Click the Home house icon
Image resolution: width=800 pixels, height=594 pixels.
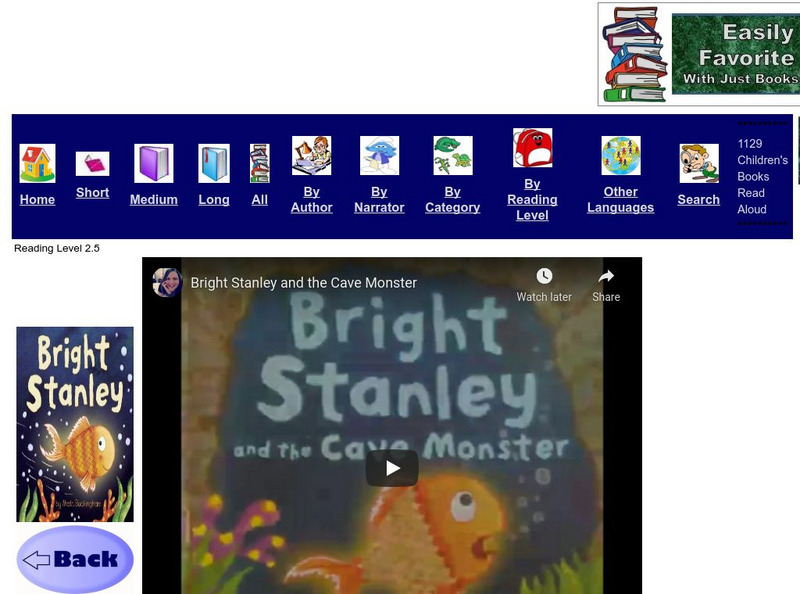(x=37, y=163)
